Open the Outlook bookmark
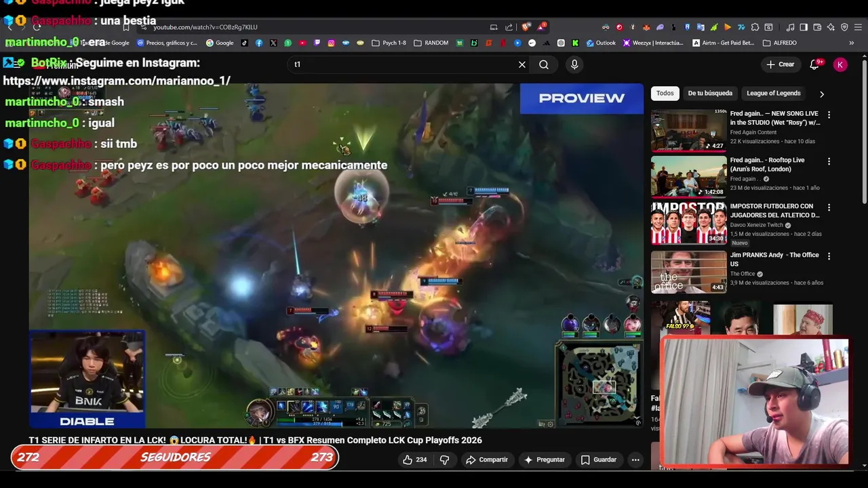 point(601,43)
